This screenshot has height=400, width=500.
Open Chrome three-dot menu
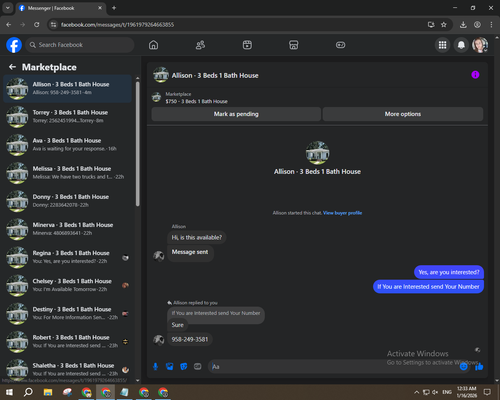(491, 25)
